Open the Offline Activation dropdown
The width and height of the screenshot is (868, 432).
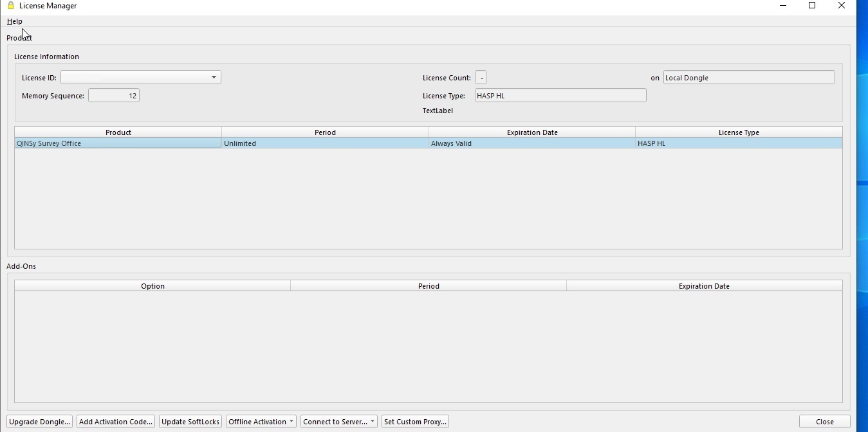(261, 422)
